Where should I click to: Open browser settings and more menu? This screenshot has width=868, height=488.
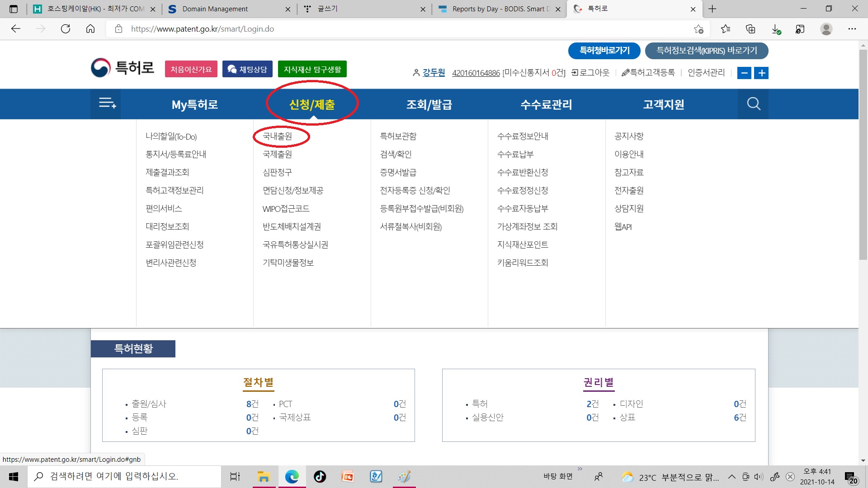click(x=852, y=29)
